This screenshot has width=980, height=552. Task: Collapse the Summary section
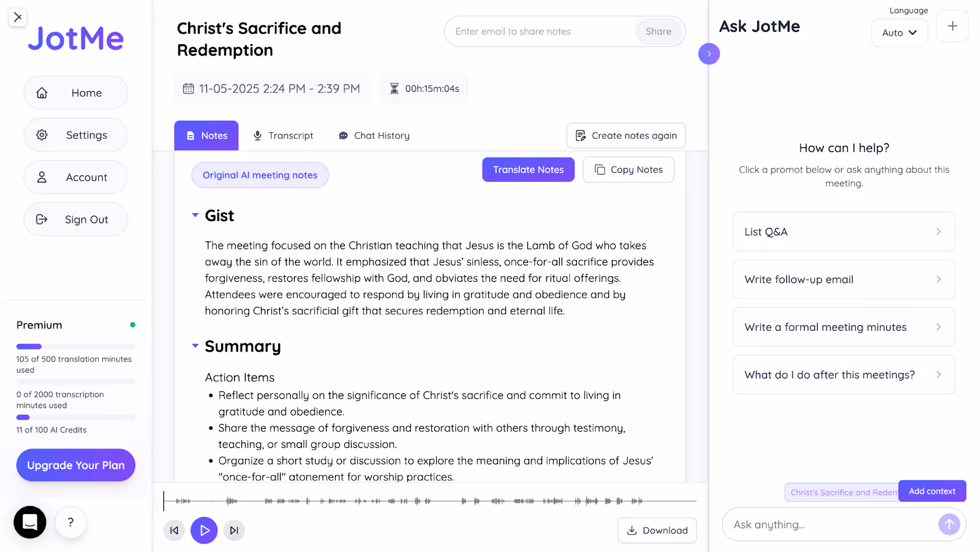pos(195,346)
